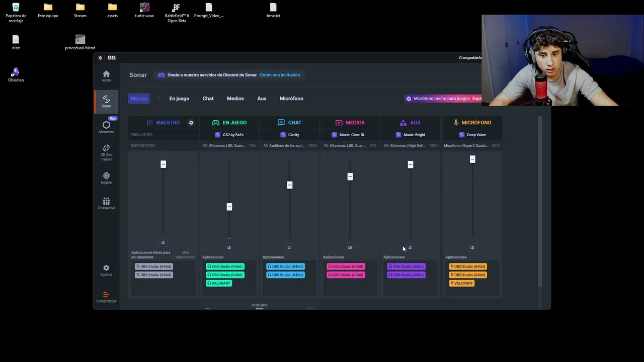This screenshot has height=362, width=644.
Task: Open the Papelera de reciclaje desktop icon
Action: pyautogui.click(x=16, y=13)
